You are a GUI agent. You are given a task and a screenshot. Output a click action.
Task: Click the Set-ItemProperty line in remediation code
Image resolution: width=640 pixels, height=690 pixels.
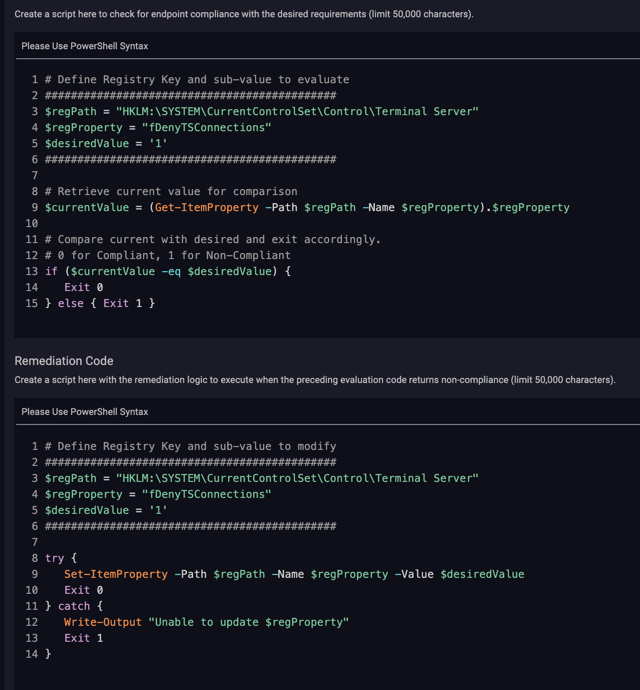pyautogui.click(x=294, y=574)
